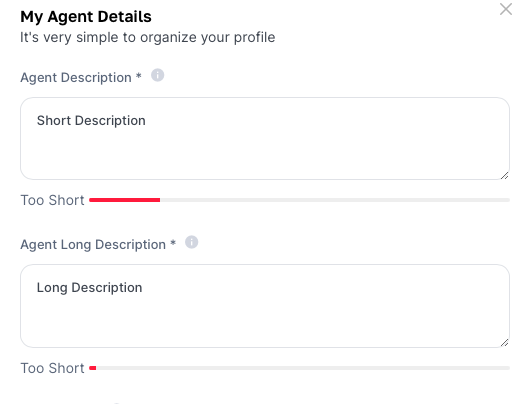528x404 pixels.
Task: Click the subtitle about organizing your profile
Action: (147, 37)
